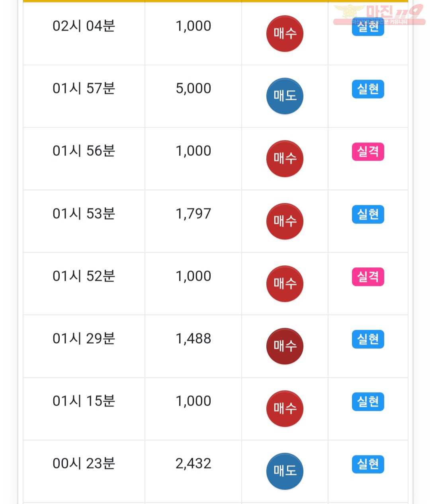The image size is (430, 504).
Task: Click the watermark logo at the top right
Action: click(x=379, y=14)
